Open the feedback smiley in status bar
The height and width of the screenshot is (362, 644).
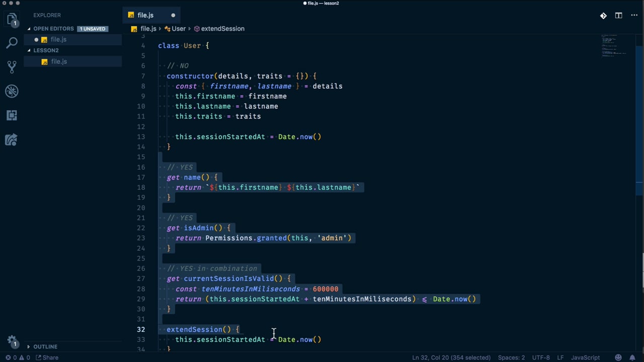(618, 357)
